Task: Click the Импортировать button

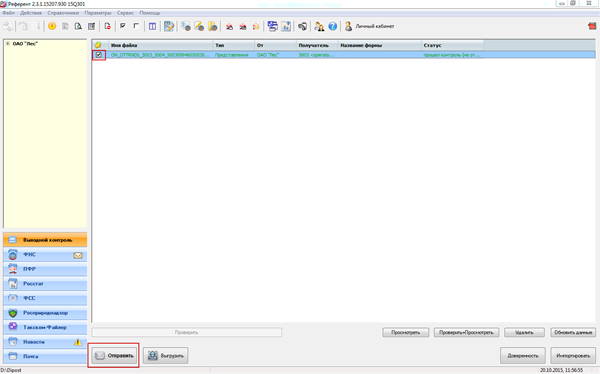Action: pos(573,356)
